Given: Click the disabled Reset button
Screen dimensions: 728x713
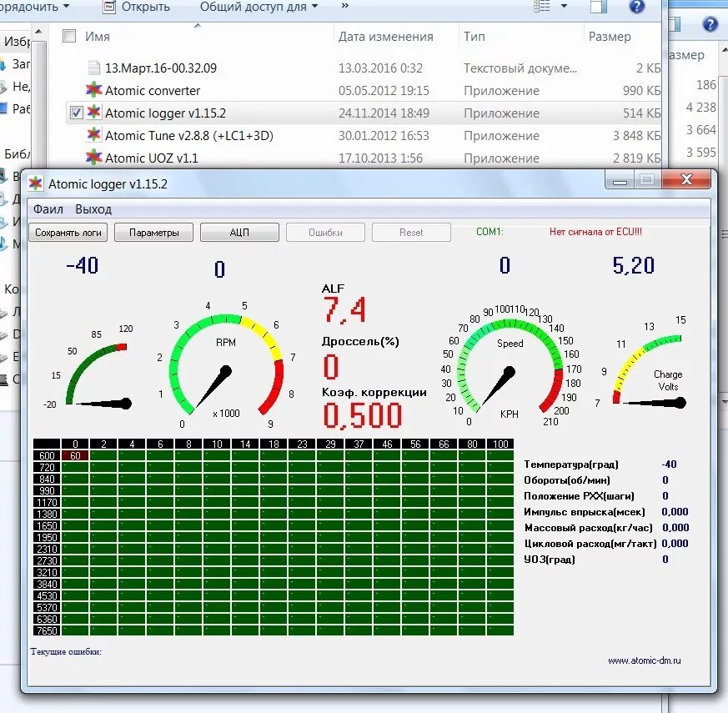Looking at the screenshot, I should [411, 233].
